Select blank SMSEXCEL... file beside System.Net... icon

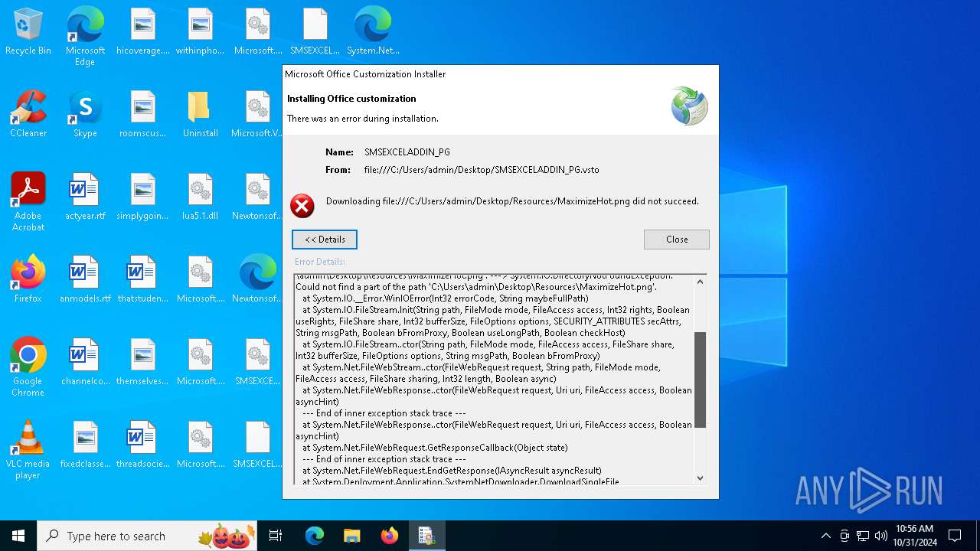[x=315, y=32]
